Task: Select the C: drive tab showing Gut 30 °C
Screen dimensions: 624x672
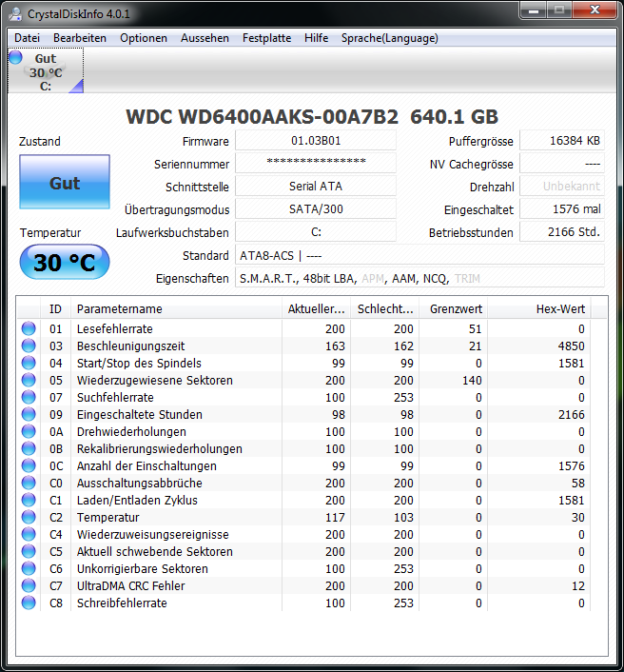Action: [x=46, y=70]
